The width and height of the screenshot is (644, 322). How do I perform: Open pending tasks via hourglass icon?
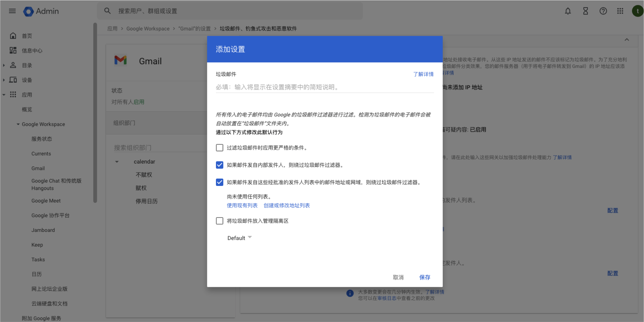(585, 11)
